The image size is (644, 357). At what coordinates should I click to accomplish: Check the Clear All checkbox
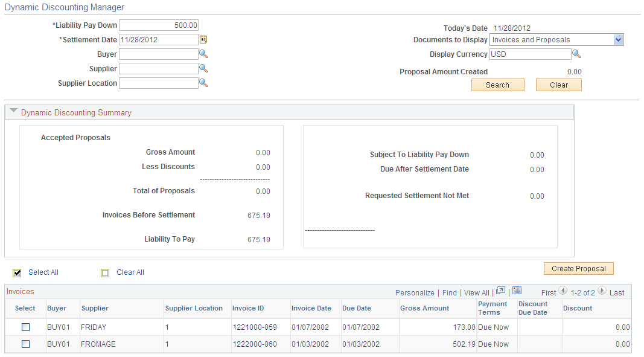click(105, 272)
